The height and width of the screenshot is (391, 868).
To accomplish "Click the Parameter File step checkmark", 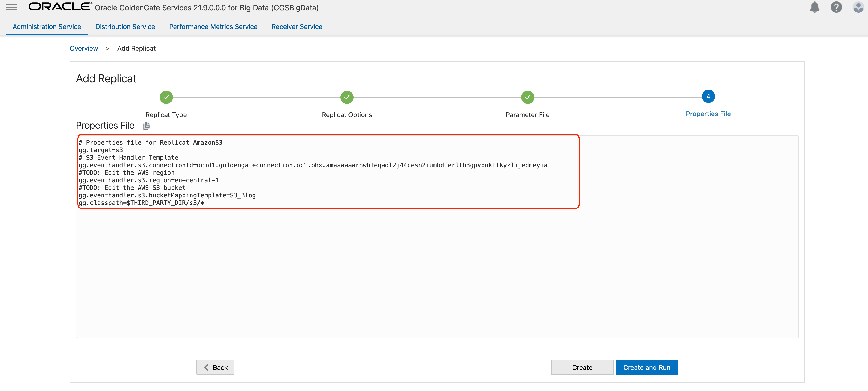I will pyautogui.click(x=527, y=97).
